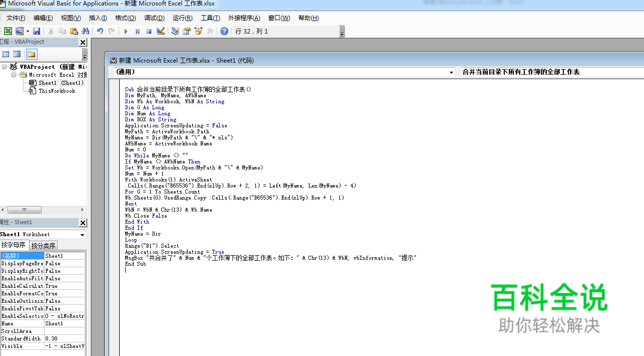Open the 帮助(H) menu
Viewport: 644px width, 356px height.
tap(308, 18)
